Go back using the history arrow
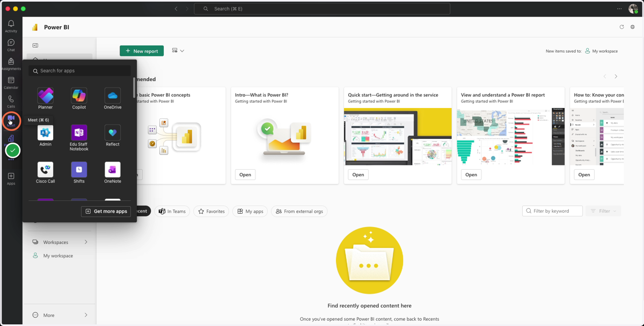The image size is (644, 326). (x=176, y=9)
